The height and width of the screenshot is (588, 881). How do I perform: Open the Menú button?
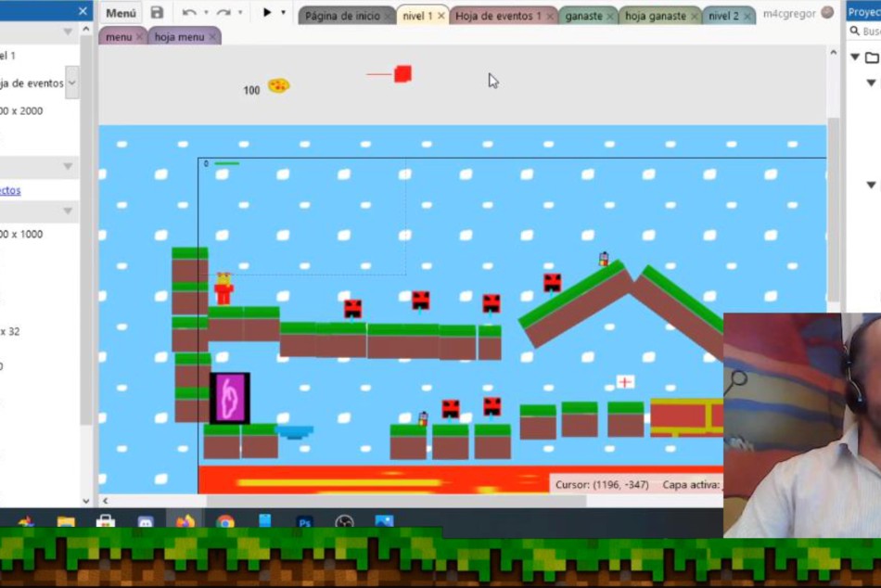coord(121,13)
